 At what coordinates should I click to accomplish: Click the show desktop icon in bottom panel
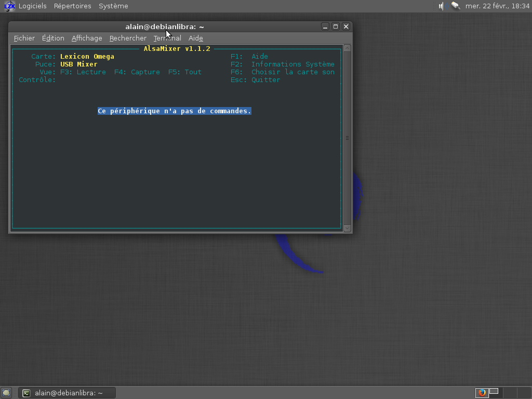tap(6, 393)
